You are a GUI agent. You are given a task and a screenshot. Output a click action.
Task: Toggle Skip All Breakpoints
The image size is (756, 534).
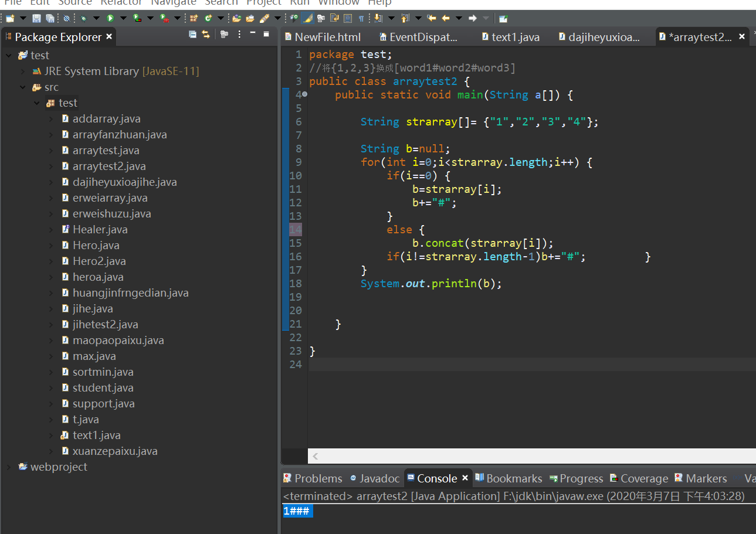pos(67,18)
